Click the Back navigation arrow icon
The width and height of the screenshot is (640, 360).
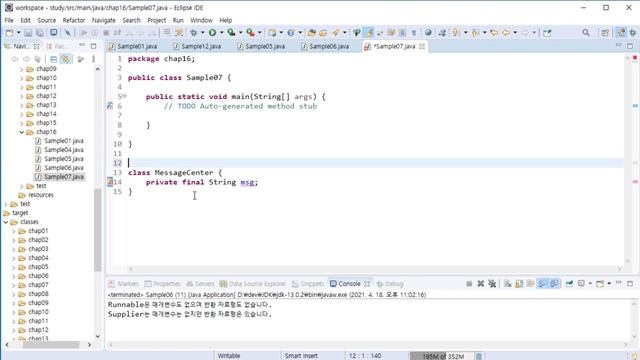(506, 33)
